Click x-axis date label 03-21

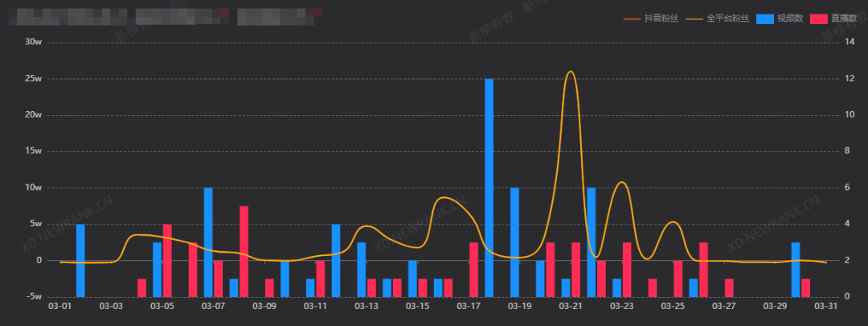[x=571, y=306]
